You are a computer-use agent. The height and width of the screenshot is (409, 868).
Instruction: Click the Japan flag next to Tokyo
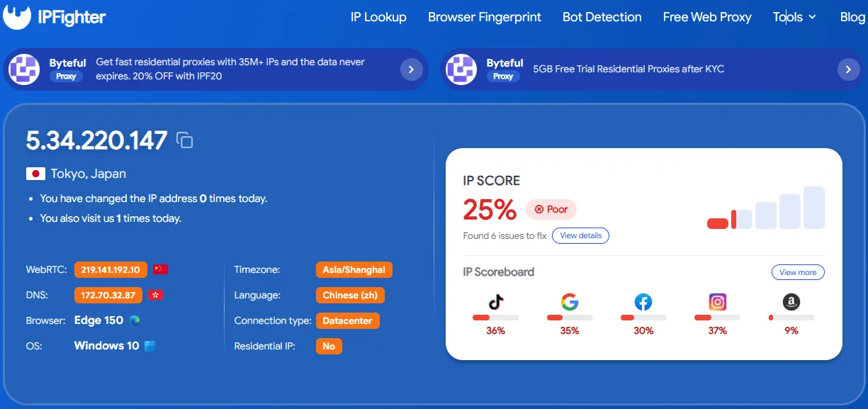click(x=35, y=174)
